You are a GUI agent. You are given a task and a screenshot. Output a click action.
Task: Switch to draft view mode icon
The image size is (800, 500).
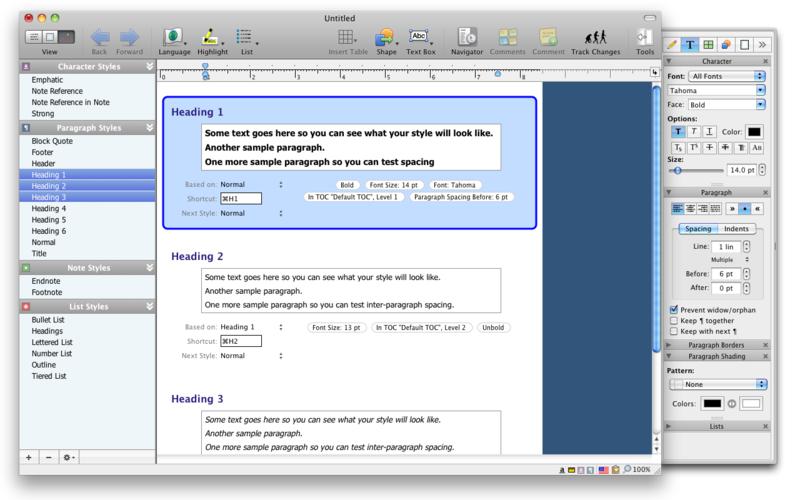(x=34, y=37)
